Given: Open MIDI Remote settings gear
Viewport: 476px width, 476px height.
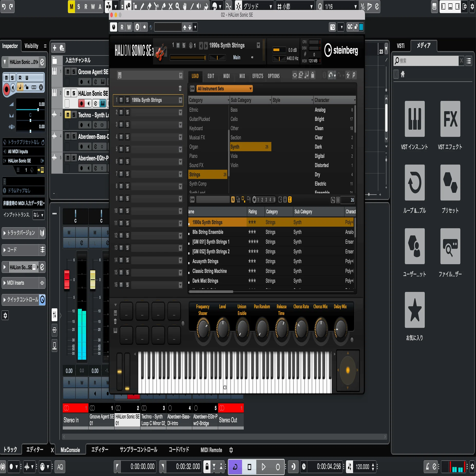Looking at the screenshot, I should tap(231, 450).
